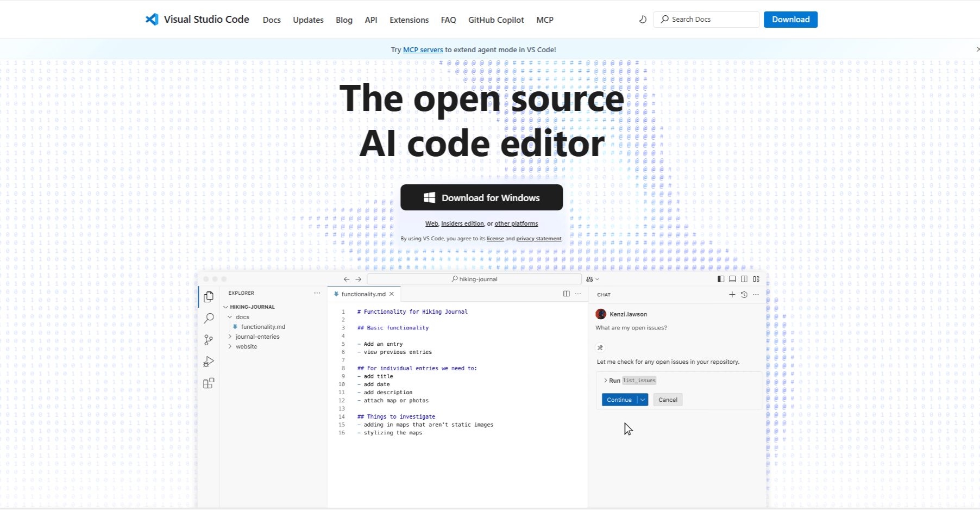
Task: Click the hiking-journal command center box
Action: (x=474, y=279)
